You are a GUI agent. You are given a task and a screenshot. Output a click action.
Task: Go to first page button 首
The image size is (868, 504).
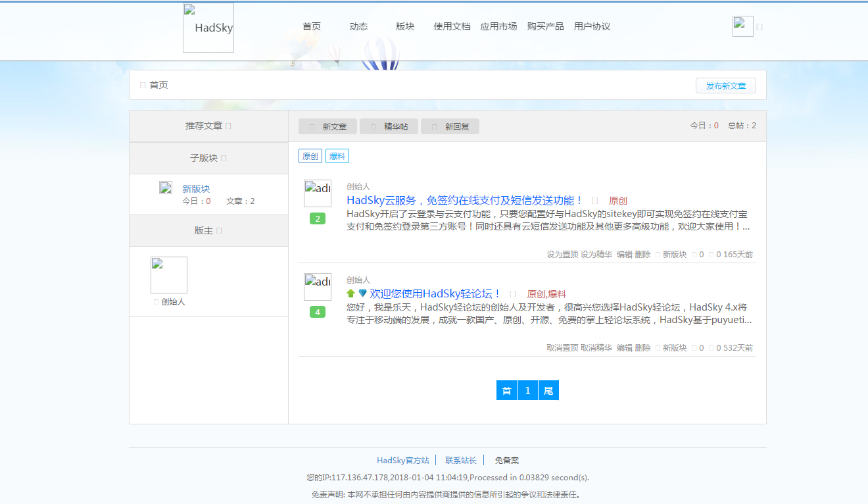(506, 390)
